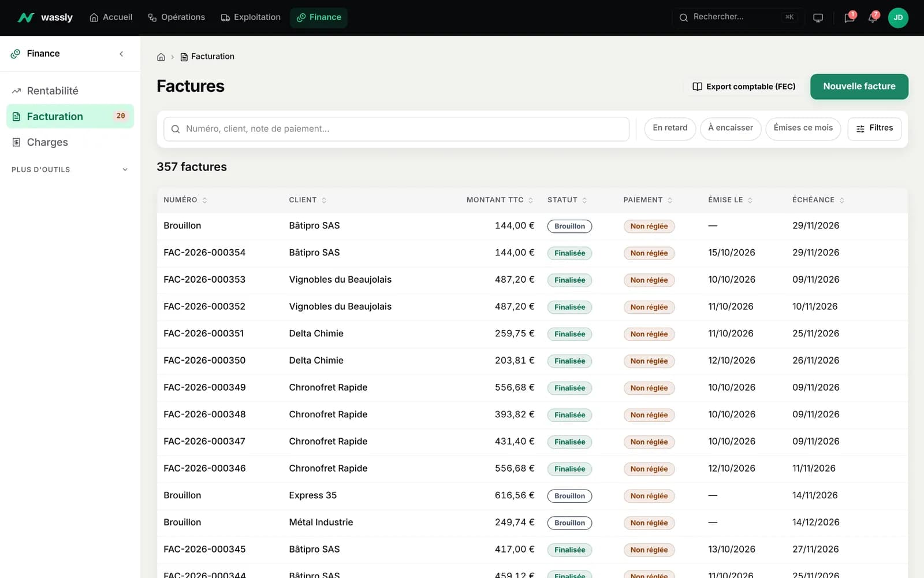Click Export comptable (FEC) button
This screenshot has height=578, width=924.
[x=744, y=87]
